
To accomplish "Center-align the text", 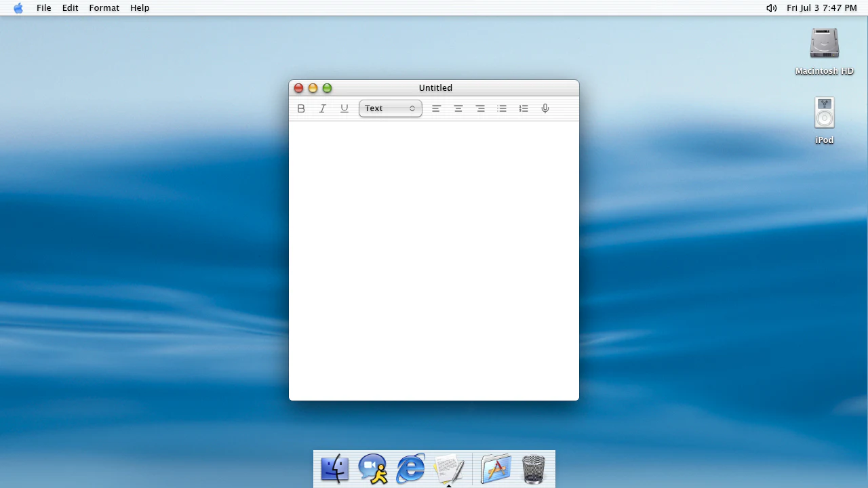I will coord(458,108).
